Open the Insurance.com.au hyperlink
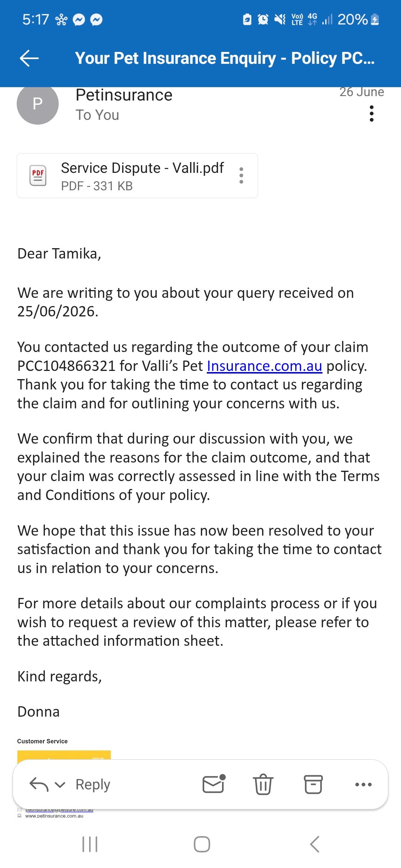The height and width of the screenshot is (868, 401). coord(264,366)
